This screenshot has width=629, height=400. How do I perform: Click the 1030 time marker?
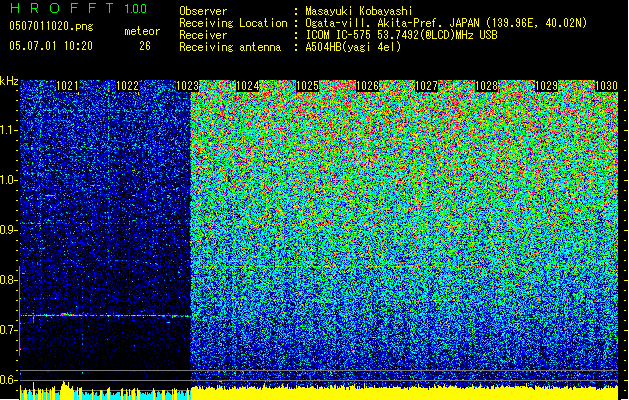pyautogui.click(x=606, y=86)
